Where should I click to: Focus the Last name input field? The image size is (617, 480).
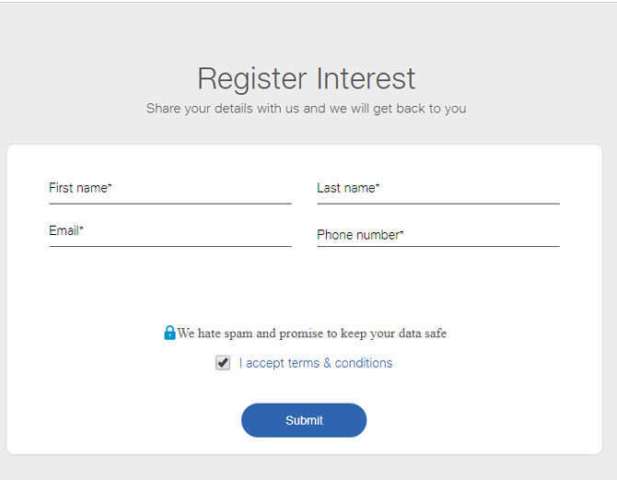pos(438,192)
